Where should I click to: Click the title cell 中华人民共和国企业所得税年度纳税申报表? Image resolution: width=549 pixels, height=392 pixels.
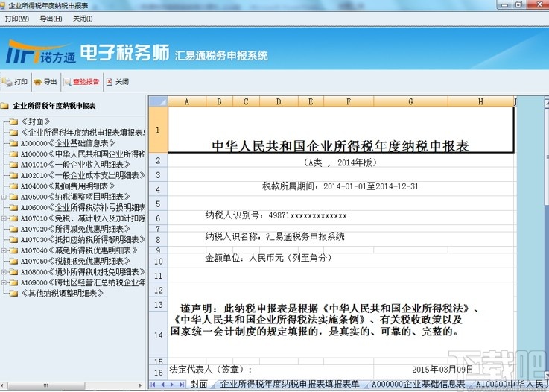[x=340, y=130]
